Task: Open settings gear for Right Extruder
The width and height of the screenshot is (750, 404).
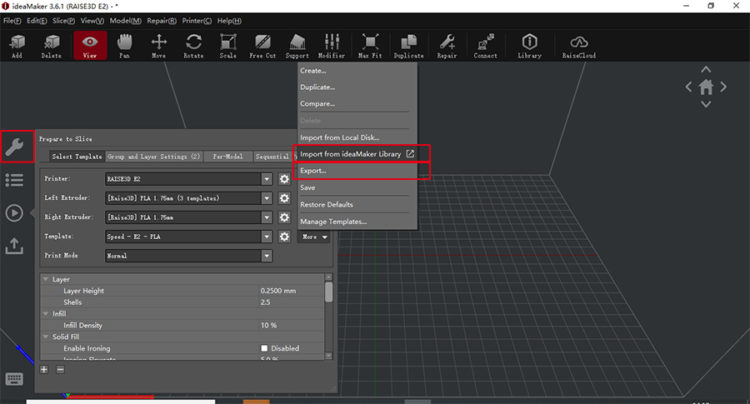Action: [284, 217]
